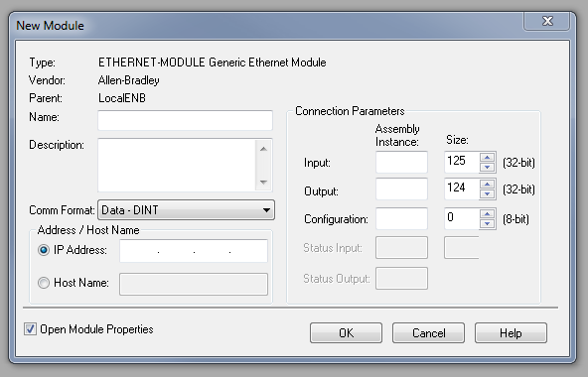Click the Name input field
Screen dimensions: 588x377
tap(185, 120)
